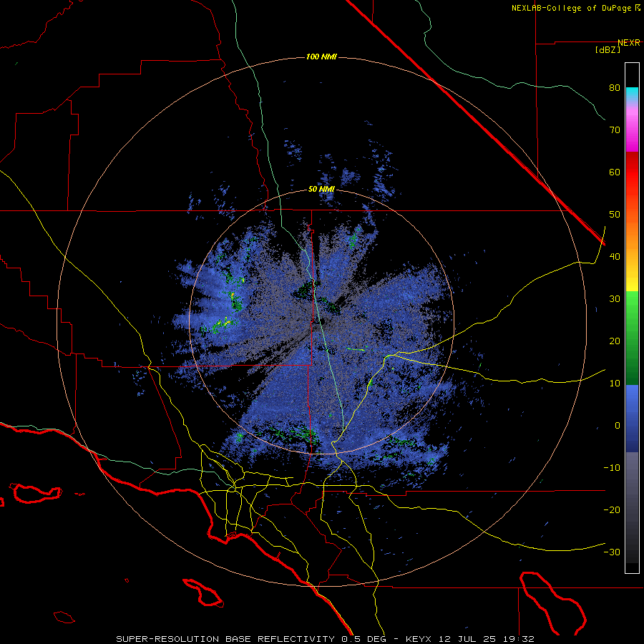Click the 0 value on the dBZ scale
This screenshot has height=644, width=644.
618,426
